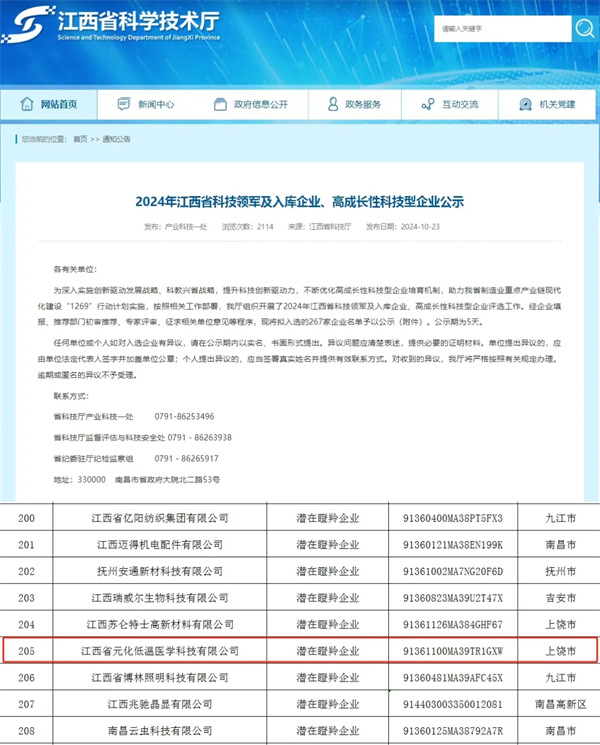This screenshot has width=600, height=745.
Task: Click the 互动交流 interaction icon
Action: [x=427, y=104]
